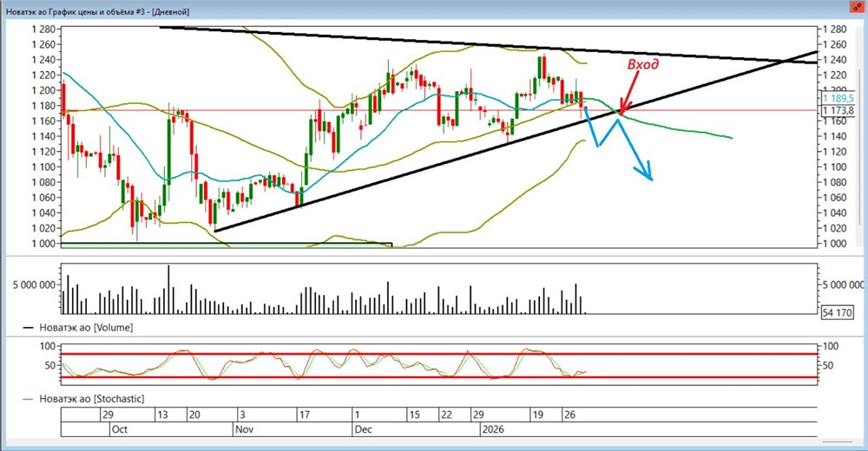
Task: Click date label 13 on the time axis
Action: [x=163, y=415]
